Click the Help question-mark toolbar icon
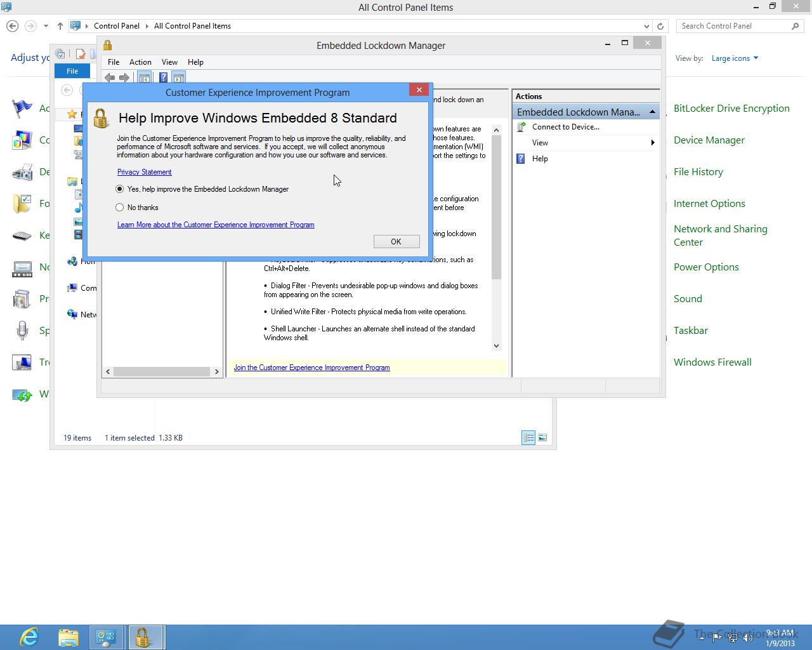The image size is (812, 650). (164, 77)
